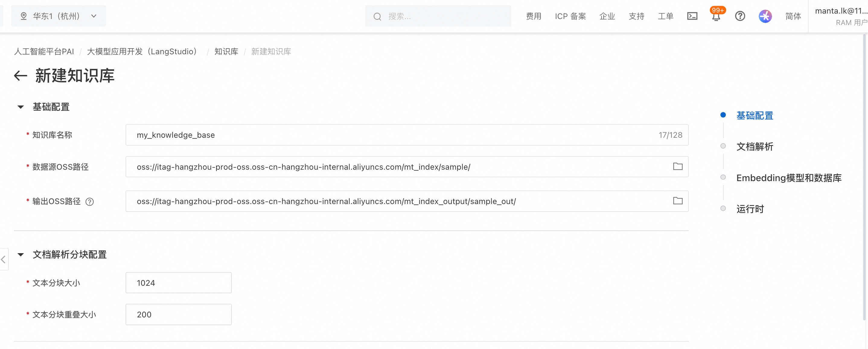Go to 运行时 anchor step
This screenshot has height=349, width=868.
pyautogui.click(x=750, y=209)
